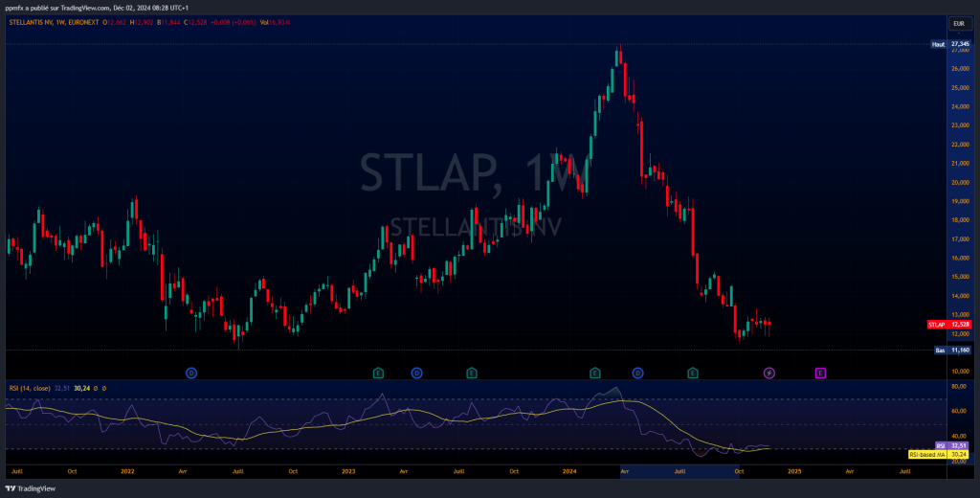Click the dividend marker from spring 2023

417,373
